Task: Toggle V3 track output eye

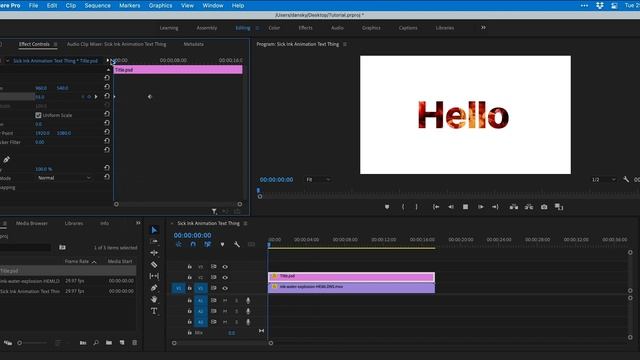Action: 225,267
